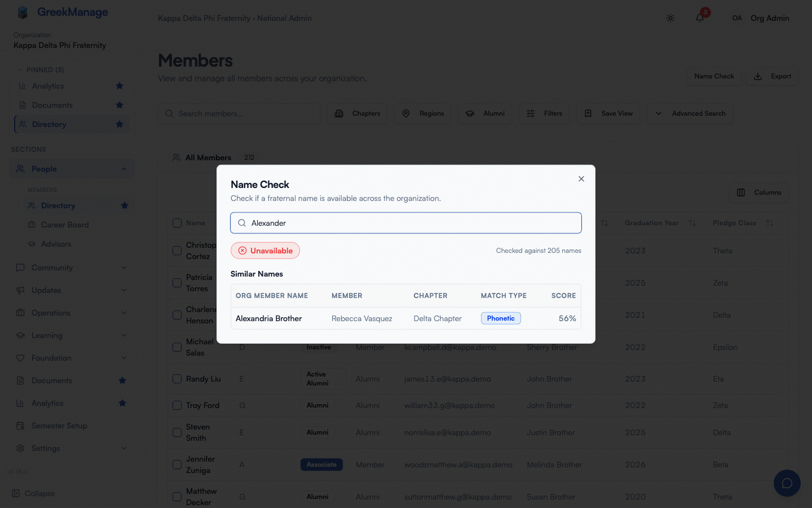Click the Export button
This screenshot has height=508, width=812.
click(x=773, y=76)
